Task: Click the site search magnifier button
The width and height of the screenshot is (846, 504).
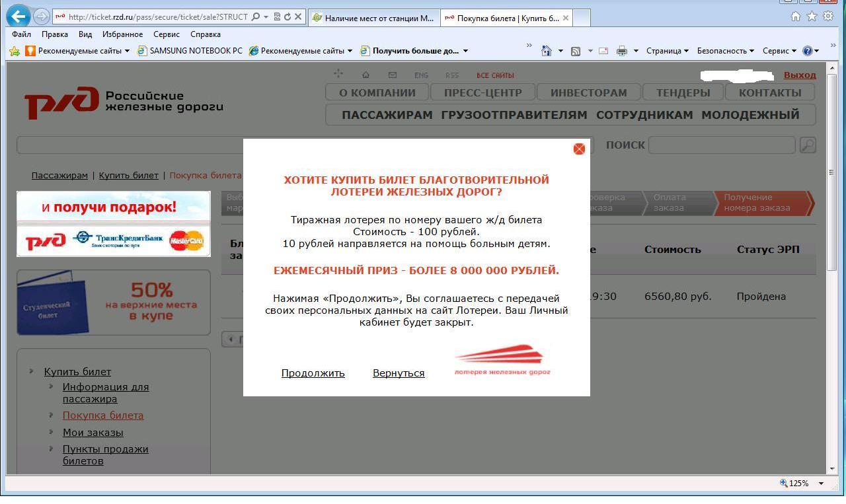Action: coord(807,145)
